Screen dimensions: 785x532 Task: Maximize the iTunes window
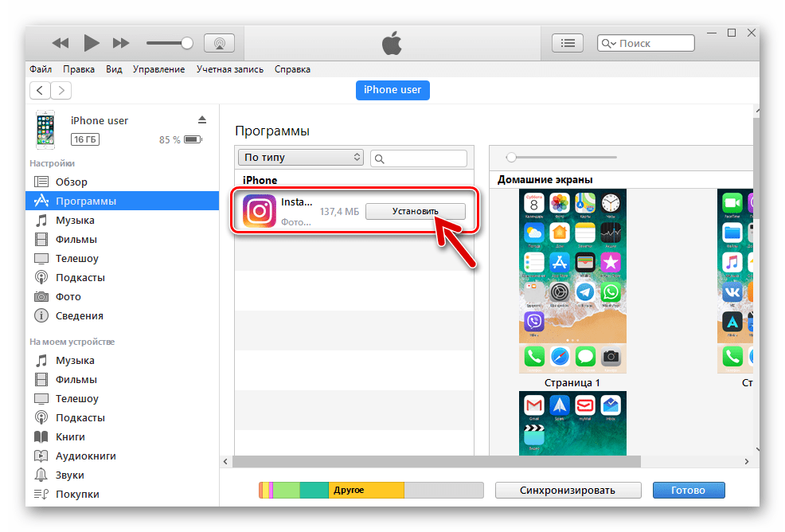tap(732, 33)
